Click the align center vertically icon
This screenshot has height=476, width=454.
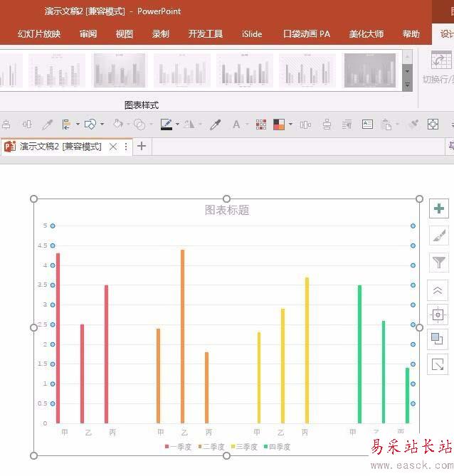pos(327,125)
